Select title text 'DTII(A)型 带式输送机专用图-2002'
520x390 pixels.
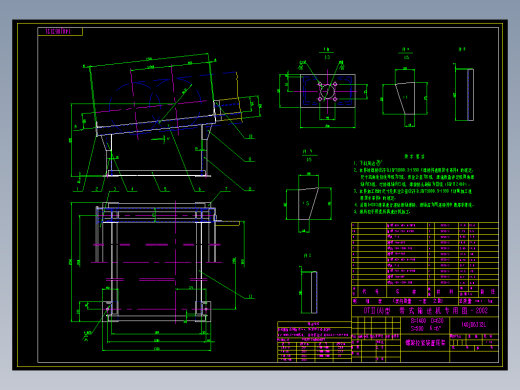pyautogui.click(x=425, y=311)
